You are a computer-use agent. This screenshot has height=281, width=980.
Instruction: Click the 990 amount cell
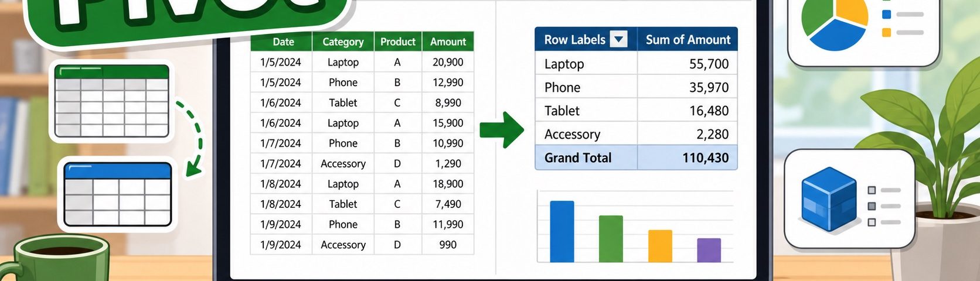(x=448, y=245)
